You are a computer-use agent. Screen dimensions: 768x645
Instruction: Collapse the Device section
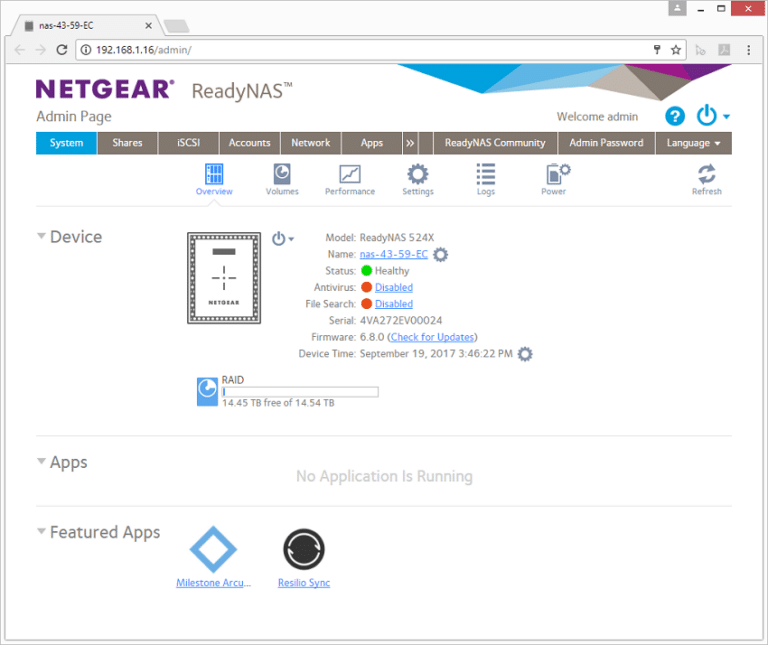(42, 236)
